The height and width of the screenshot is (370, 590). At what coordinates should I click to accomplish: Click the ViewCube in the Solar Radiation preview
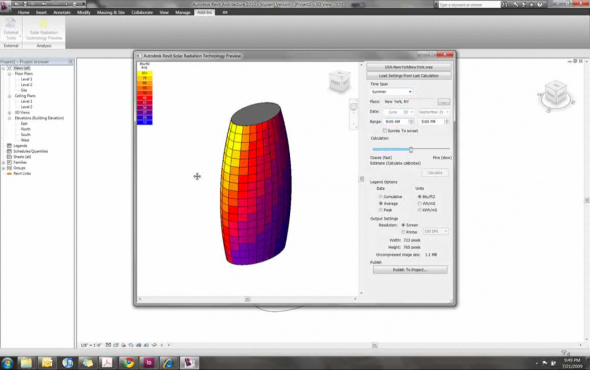[339, 81]
